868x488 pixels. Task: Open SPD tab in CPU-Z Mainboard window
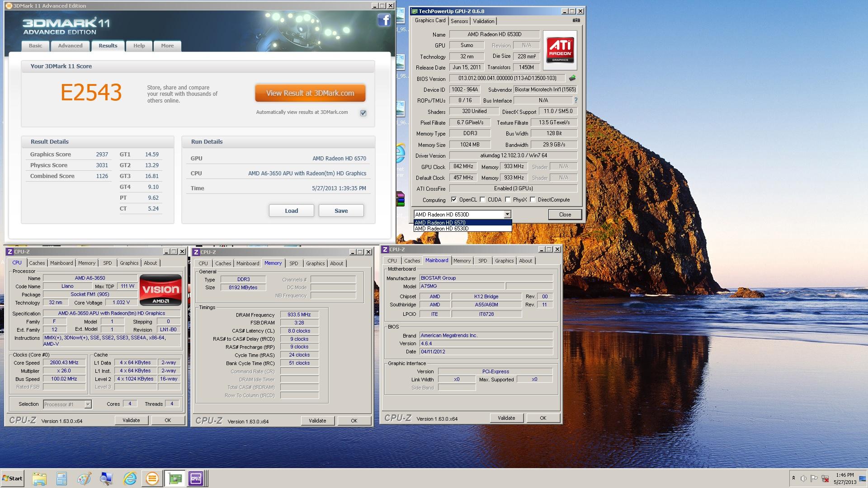[483, 261]
